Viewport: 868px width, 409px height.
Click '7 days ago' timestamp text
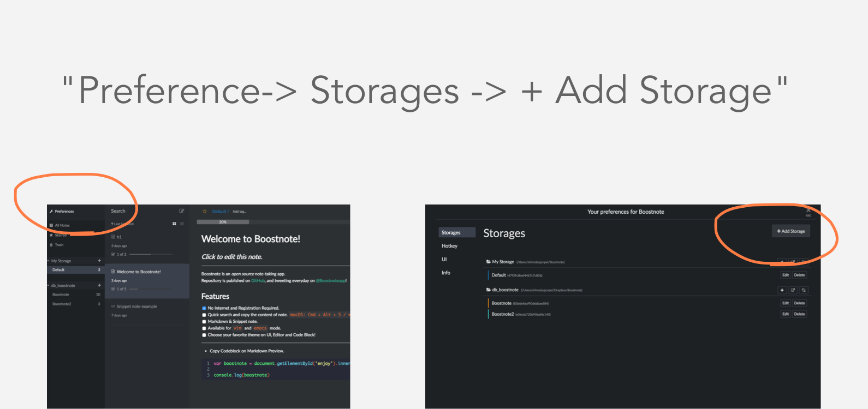pyautogui.click(x=119, y=316)
